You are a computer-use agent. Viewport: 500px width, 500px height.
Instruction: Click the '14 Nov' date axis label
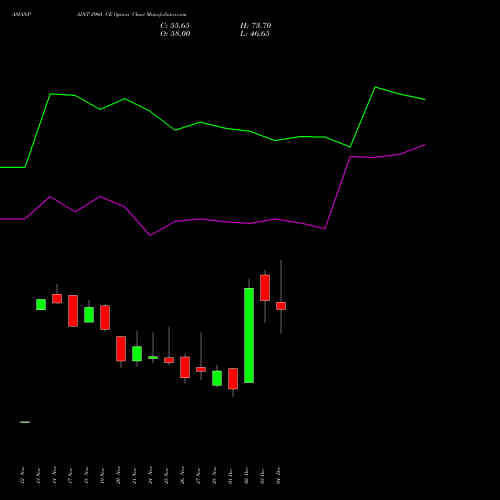click(x=55, y=475)
